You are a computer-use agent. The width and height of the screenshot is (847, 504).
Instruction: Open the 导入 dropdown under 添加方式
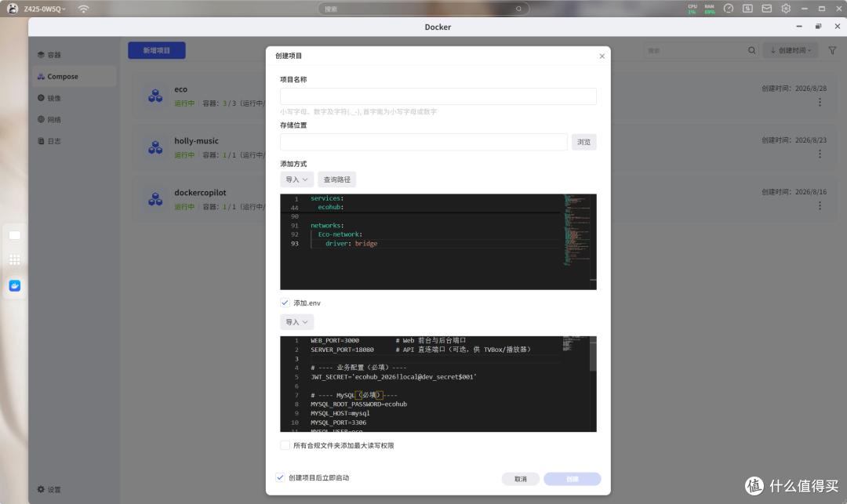click(x=296, y=179)
